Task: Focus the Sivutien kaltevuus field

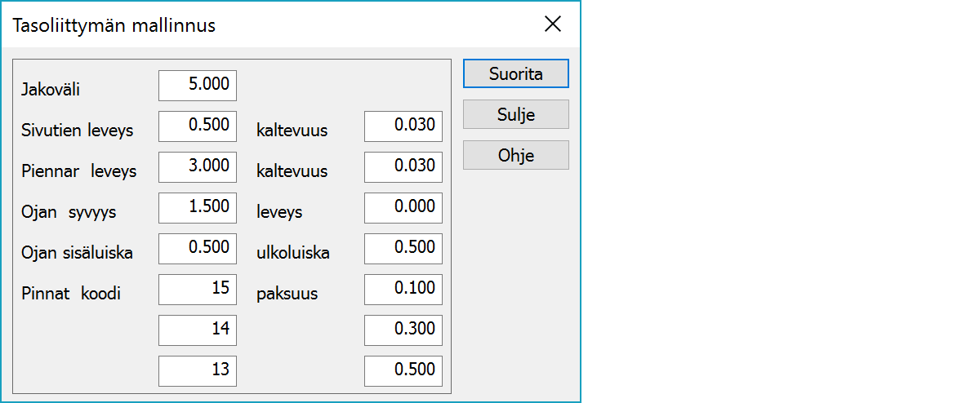Action: (403, 126)
